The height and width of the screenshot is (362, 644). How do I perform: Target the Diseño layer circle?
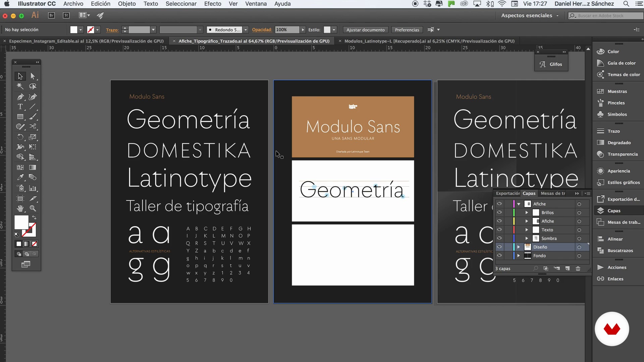[579, 247]
